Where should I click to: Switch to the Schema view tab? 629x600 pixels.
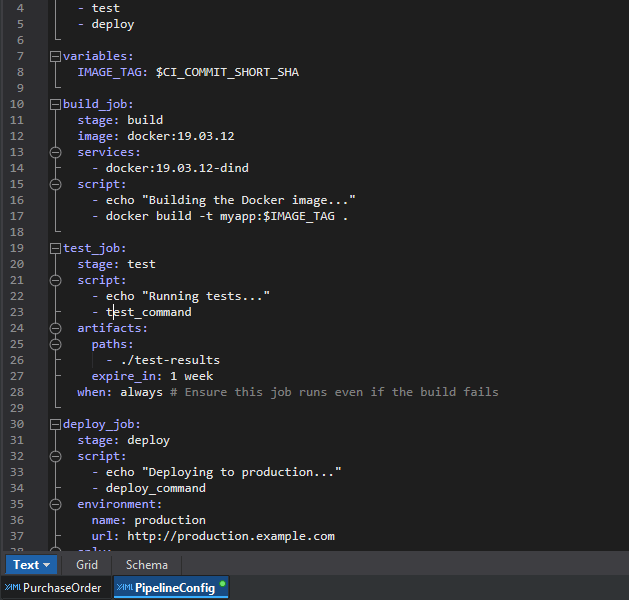click(146, 565)
